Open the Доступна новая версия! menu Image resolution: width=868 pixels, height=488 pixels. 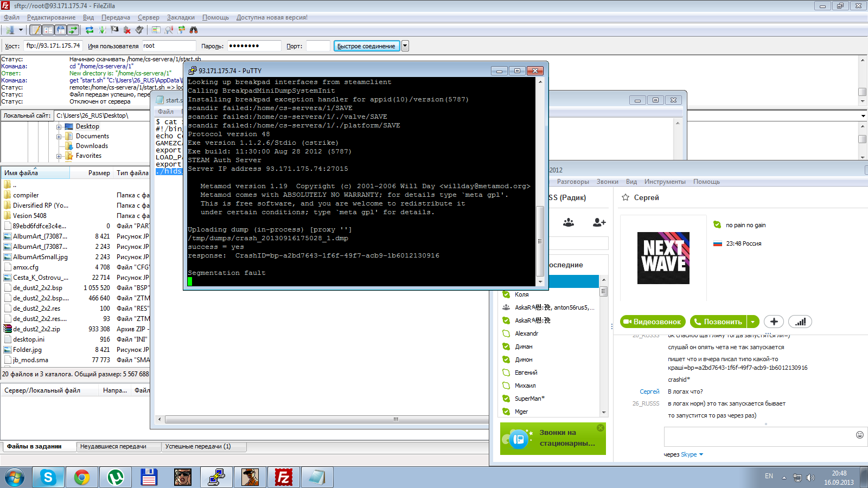pyautogui.click(x=272, y=17)
